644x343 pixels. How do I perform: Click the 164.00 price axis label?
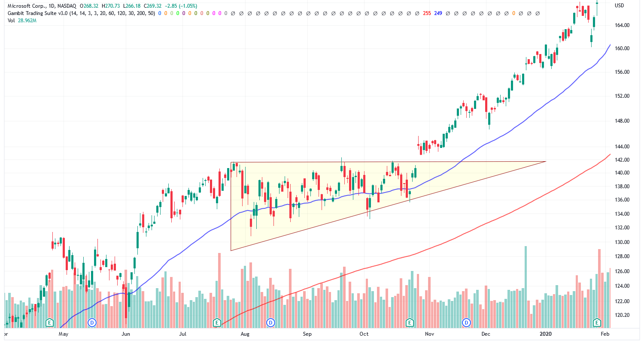click(x=622, y=25)
